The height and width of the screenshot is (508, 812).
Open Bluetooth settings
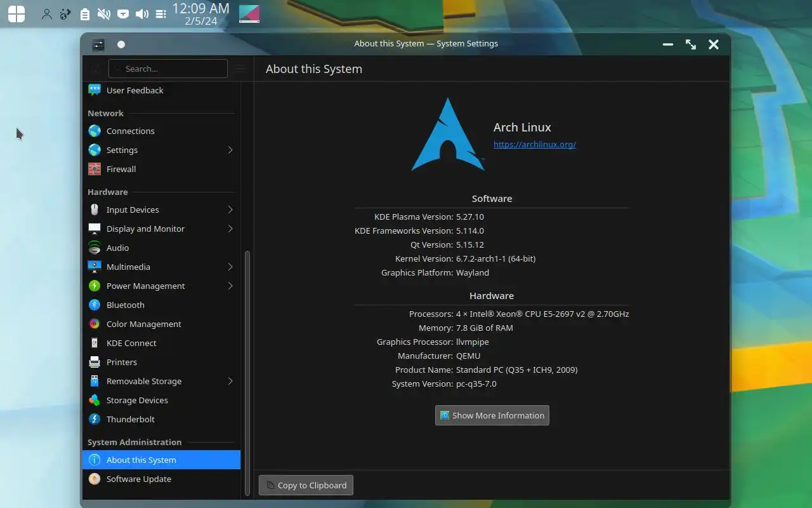pyautogui.click(x=161, y=305)
